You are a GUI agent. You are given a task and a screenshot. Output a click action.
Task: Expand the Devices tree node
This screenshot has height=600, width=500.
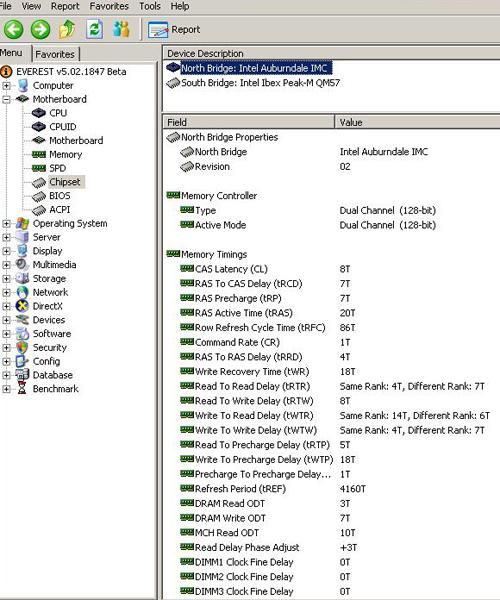(7, 320)
